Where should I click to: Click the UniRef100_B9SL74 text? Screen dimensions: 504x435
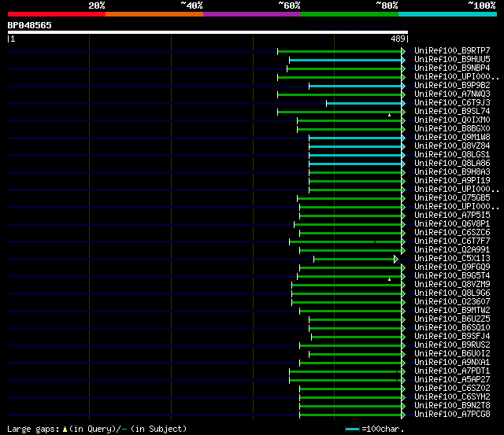452,112
